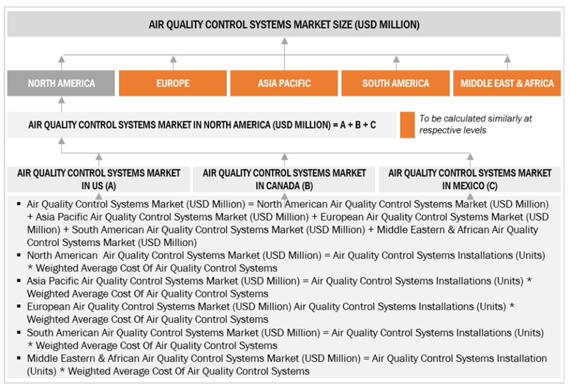Choose the Asia Pacific region box
The width and height of the screenshot is (570, 392).
click(285, 83)
